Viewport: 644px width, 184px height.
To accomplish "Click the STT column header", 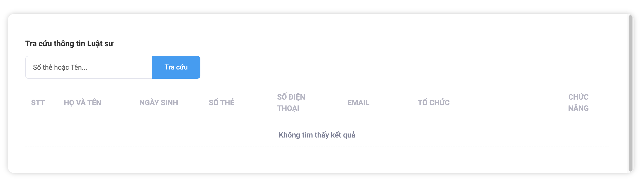I will point(38,103).
